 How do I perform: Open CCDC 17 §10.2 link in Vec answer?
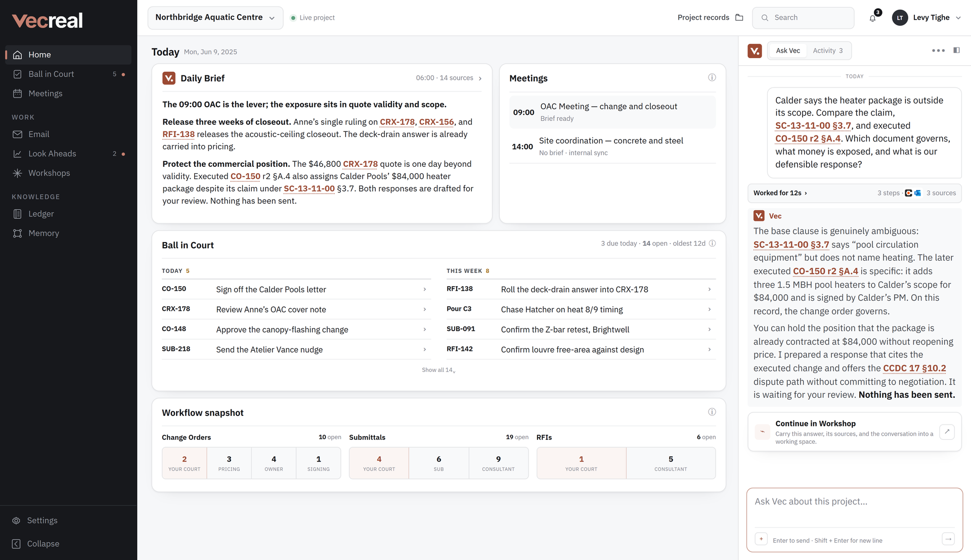click(914, 368)
